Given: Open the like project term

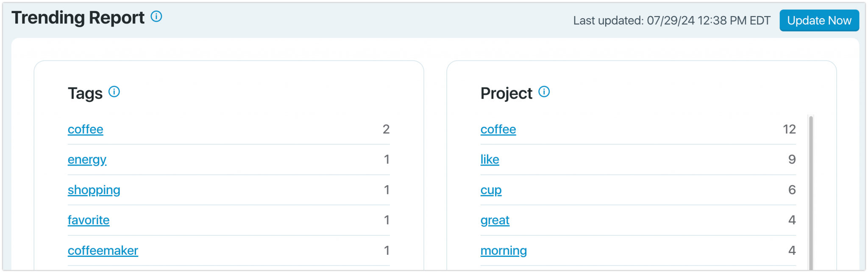Looking at the screenshot, I should pyautogui.click(x=490, y=160).
